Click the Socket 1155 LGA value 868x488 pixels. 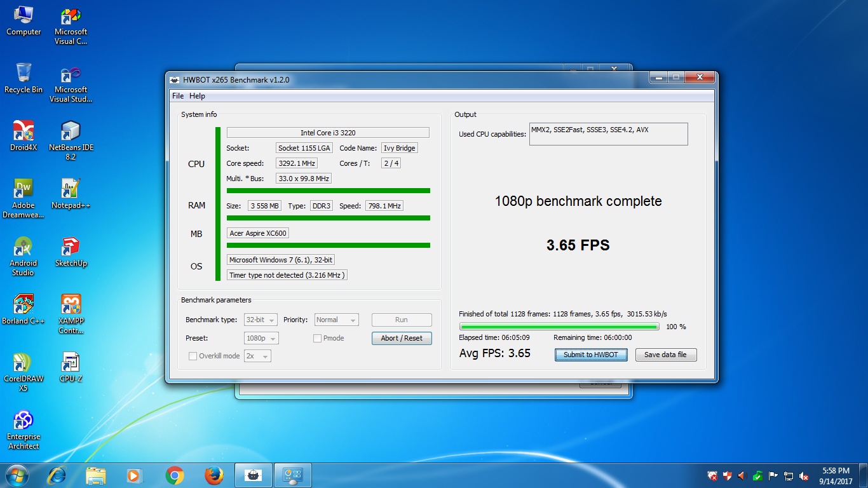coord(304,148)
